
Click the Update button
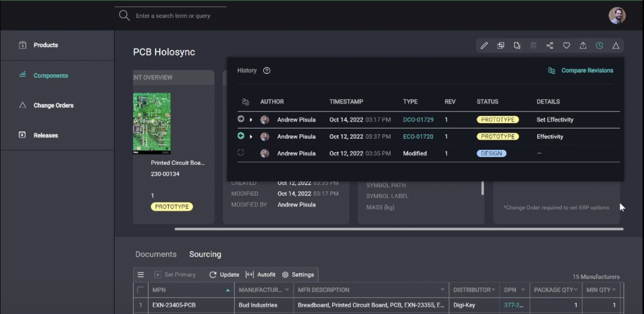pos(224,275)
